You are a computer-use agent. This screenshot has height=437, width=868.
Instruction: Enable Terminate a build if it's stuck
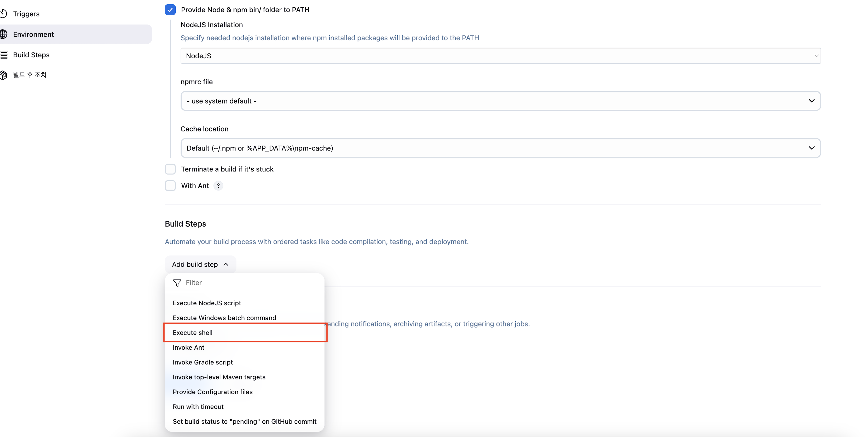coord(170,169)
